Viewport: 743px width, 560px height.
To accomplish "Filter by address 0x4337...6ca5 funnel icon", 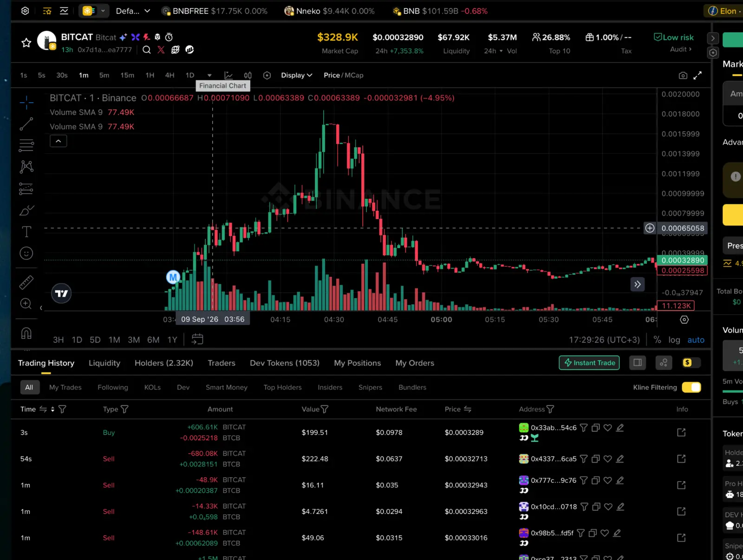I will coord(584,459).
